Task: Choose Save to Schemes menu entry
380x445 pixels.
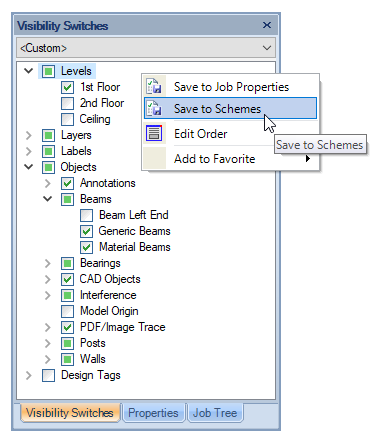Action: (x=230, y=108)
